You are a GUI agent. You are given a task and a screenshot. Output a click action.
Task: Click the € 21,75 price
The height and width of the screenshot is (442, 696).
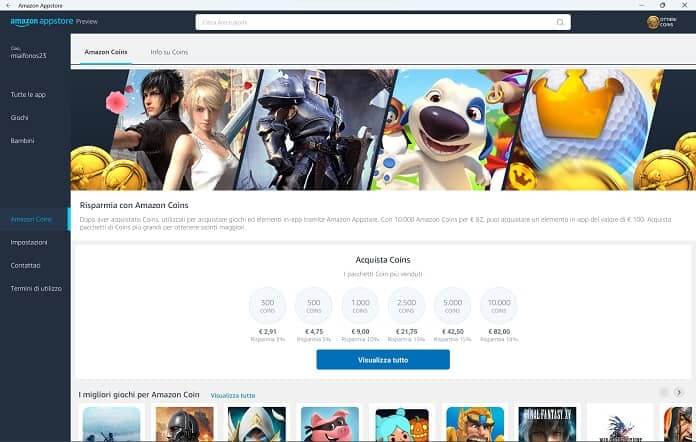[406, 332]
